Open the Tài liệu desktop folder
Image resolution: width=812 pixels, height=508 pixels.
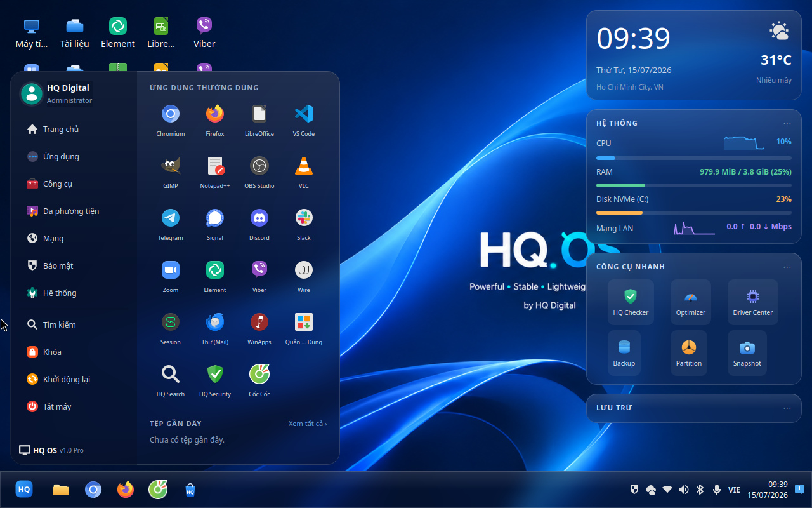point(75,34)
